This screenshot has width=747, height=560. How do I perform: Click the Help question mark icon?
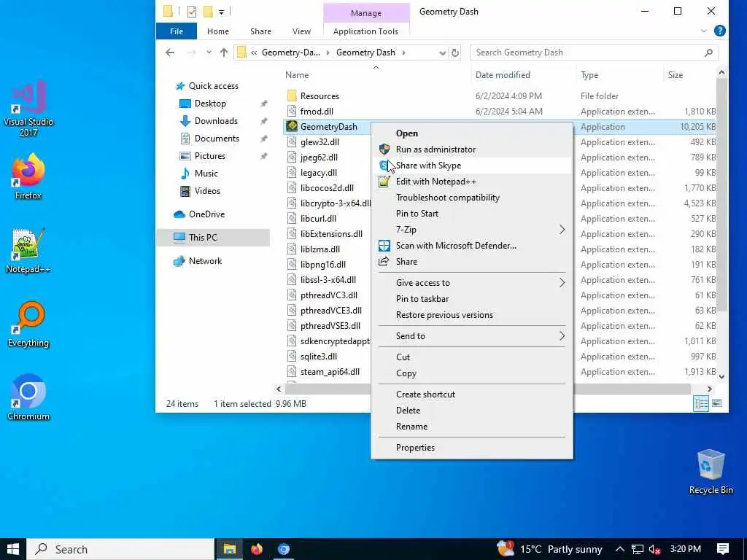point(720,31)
